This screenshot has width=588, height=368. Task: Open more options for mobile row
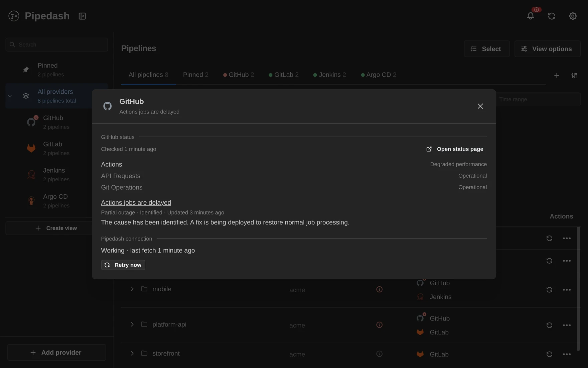coord(567,290)
